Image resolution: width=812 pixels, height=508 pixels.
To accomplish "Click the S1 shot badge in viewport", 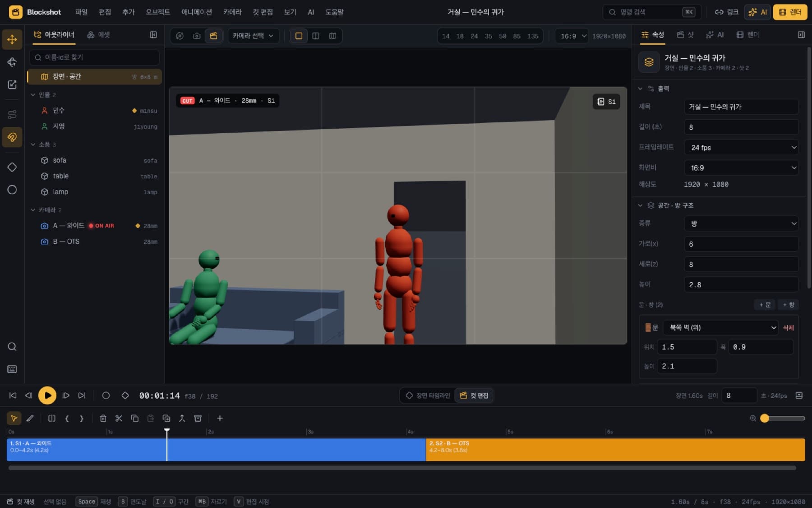I will (x=606, y=102).
